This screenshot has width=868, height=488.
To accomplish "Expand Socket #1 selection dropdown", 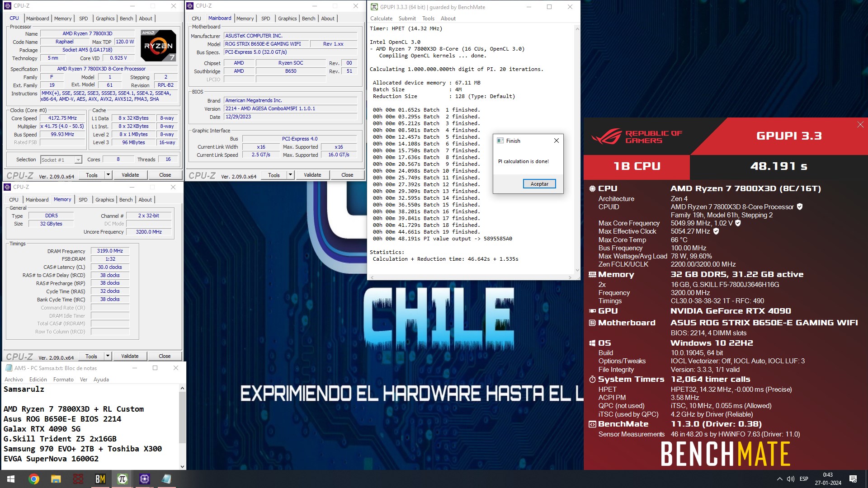I will coord(78,160).
